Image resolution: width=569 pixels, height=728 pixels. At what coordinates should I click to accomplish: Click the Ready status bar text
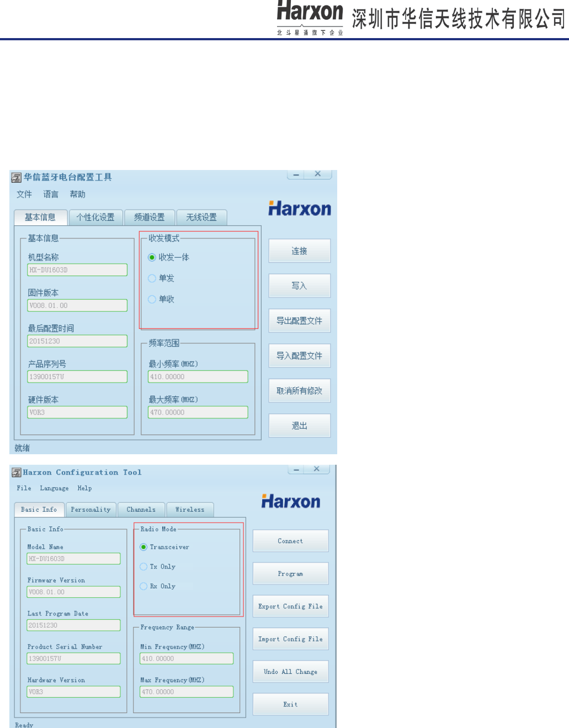tap(24, 725)
